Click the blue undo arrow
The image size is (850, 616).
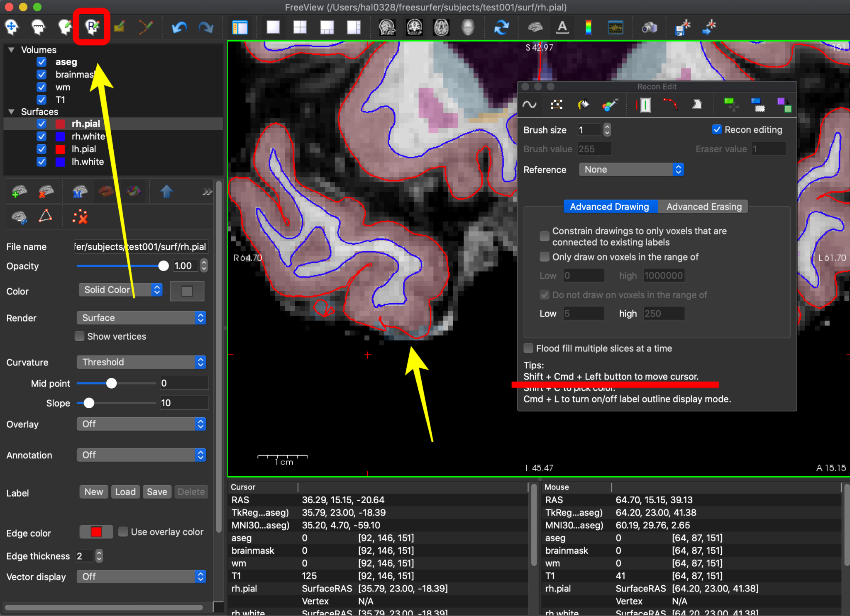click(179, 27)
